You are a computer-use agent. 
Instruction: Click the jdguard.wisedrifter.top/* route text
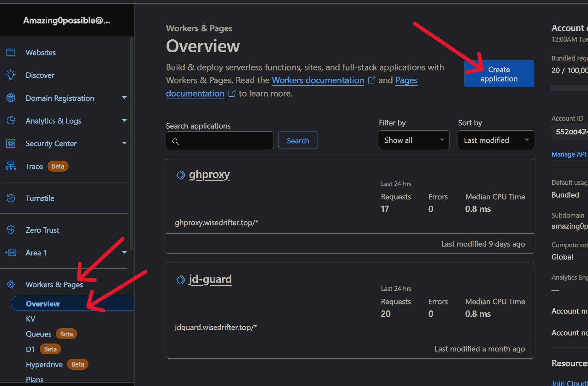(x=216, y=327)
